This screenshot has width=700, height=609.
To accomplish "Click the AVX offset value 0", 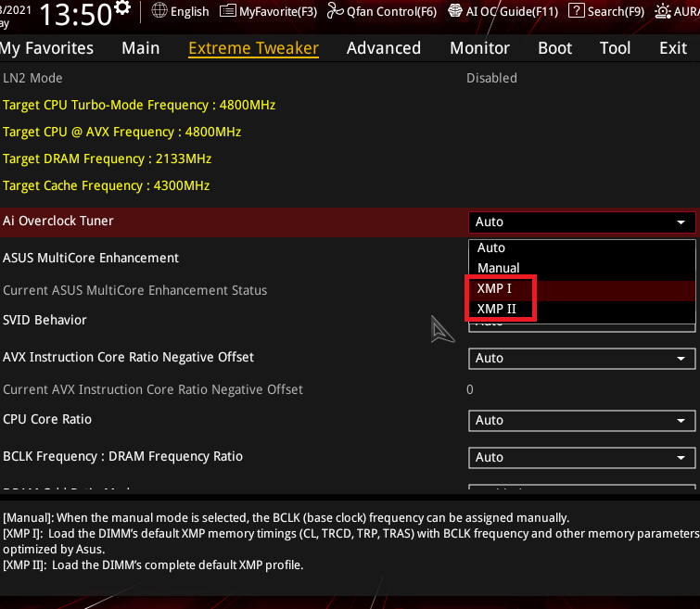I will coord(470,389).
